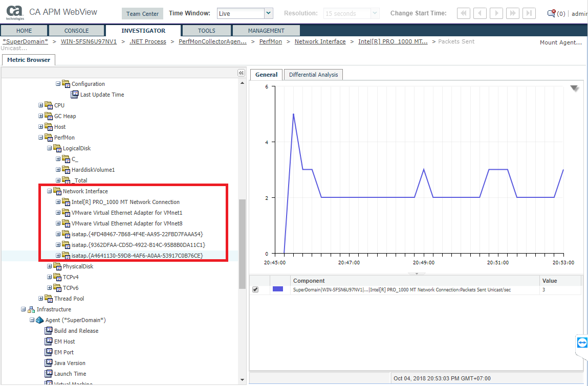Click the rewind to start time button
588x386 pixels.
point(464,13)
